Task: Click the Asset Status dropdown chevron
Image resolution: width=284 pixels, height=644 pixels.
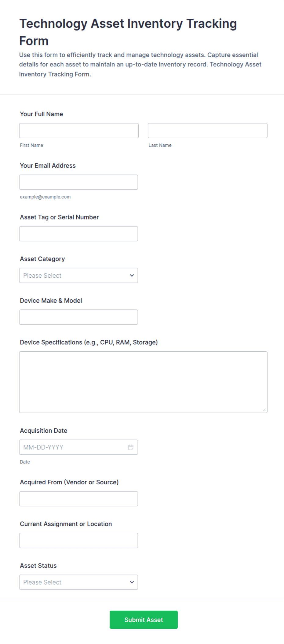Action: pyautogui.click(x=132, y=582)
